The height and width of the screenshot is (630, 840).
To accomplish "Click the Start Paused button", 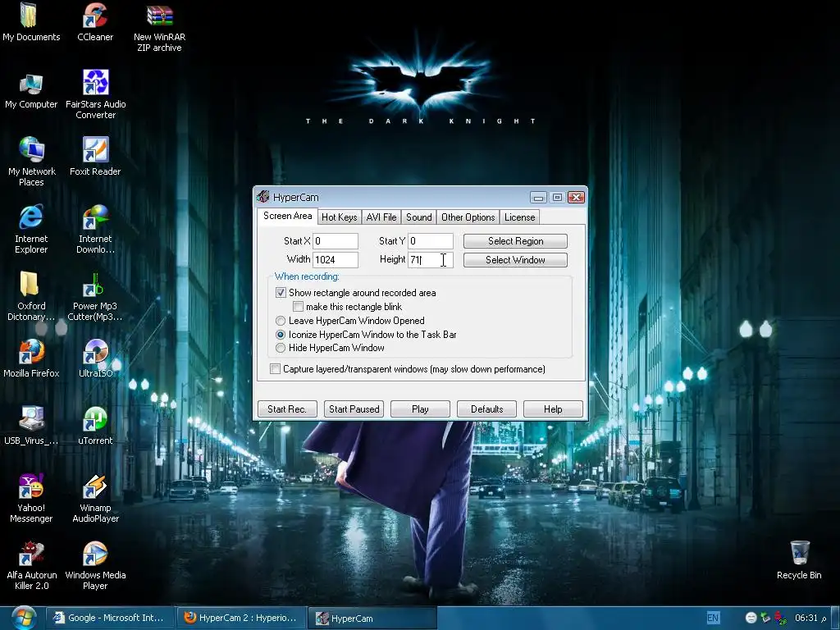I will tap(354, 409).
